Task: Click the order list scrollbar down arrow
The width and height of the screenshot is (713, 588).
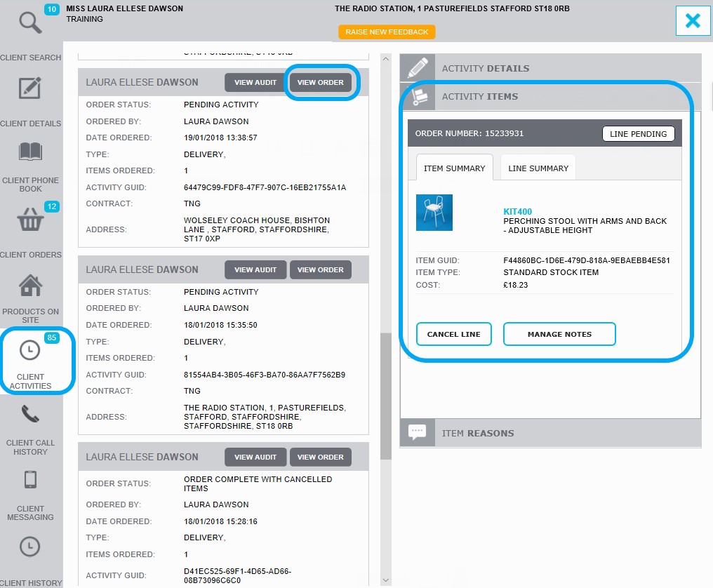Action: click(x=386, y=580)
